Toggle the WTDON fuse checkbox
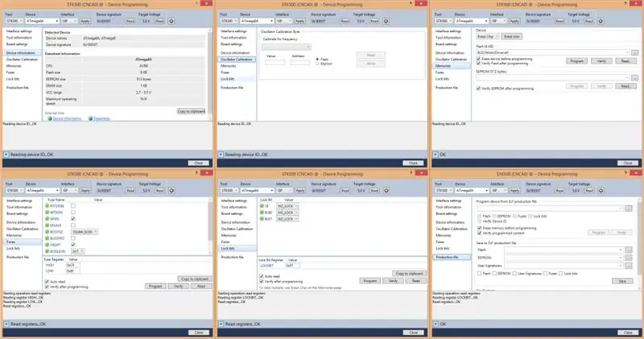644x339 pixels. (73, 213)
